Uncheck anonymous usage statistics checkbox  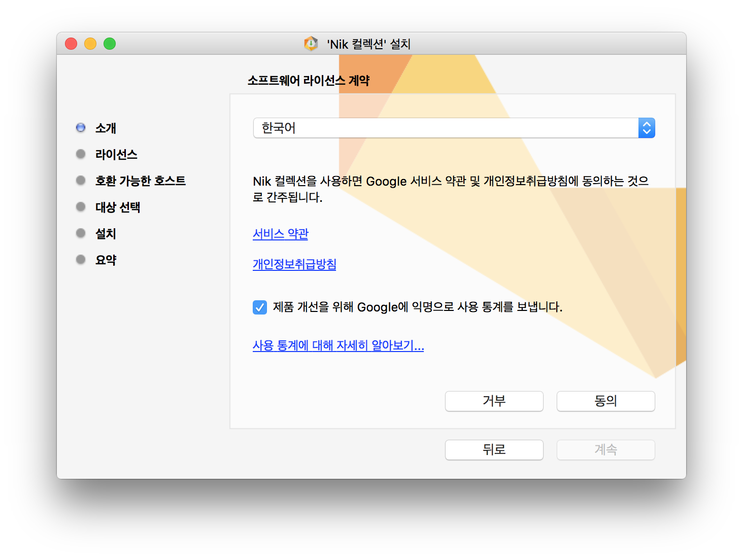coord(260,307)
